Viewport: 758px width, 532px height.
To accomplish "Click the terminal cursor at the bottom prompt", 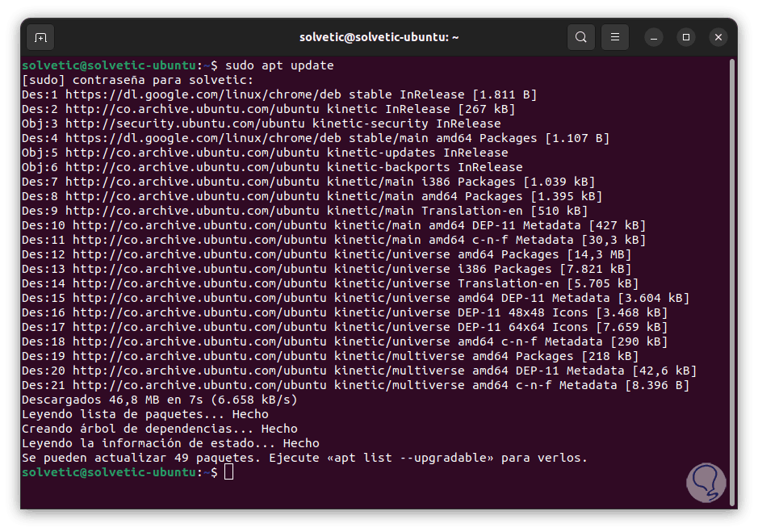I will 228,471.
